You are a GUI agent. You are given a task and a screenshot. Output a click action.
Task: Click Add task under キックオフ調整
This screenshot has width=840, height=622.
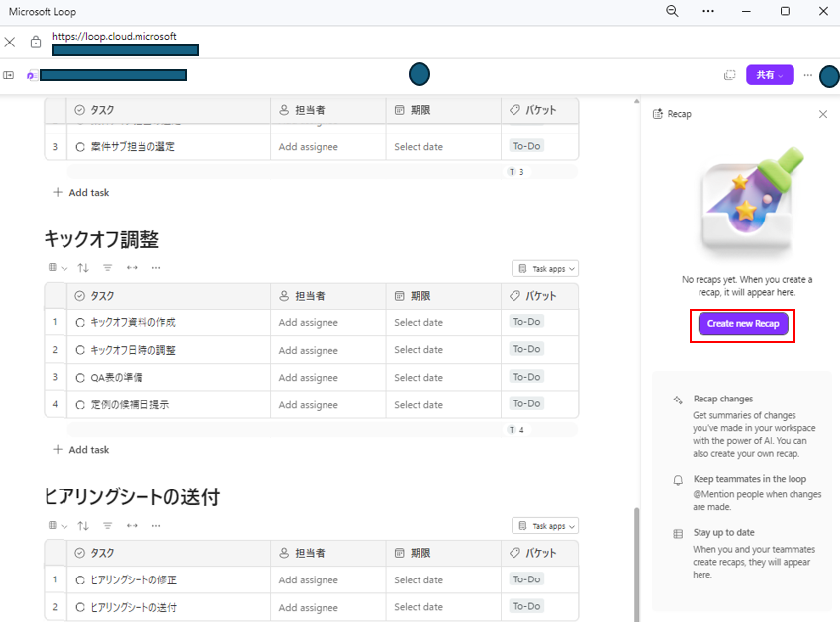(x=80, y=449)
